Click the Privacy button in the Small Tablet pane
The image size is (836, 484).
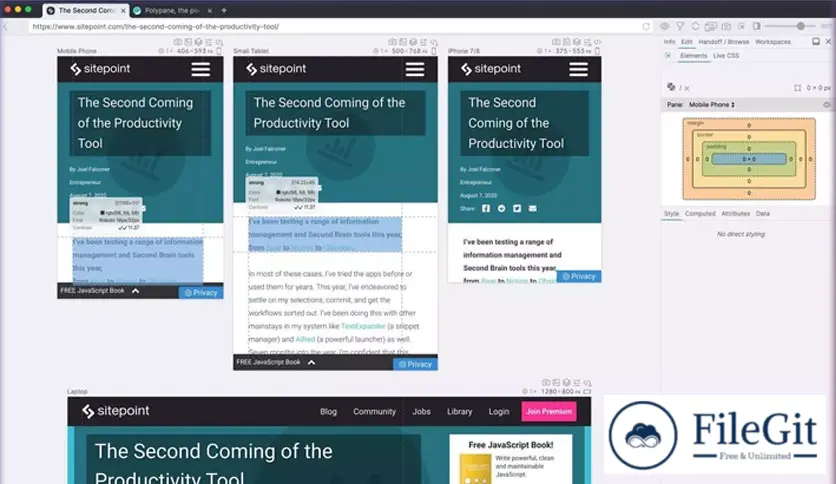(x=415, y=365)
